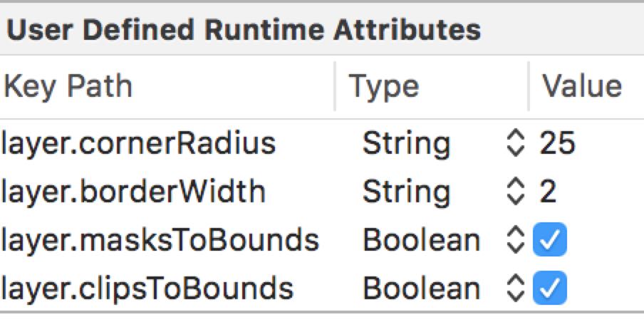This screenshot has width=644, height=322.
Task: Click the User Defined Runtime Attributes heading
Action: click(x=244, y=30)
